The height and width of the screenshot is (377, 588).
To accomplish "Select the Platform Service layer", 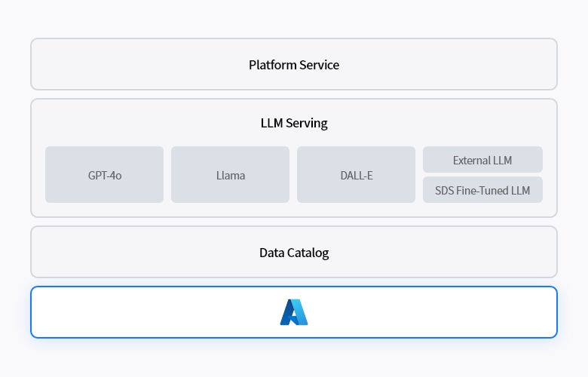I will (294, 64).
